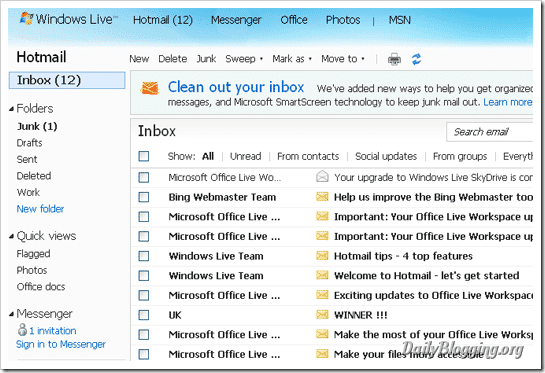Image resolution: width=545 pixels, height=373 pixels.
Task: Go to MSN in top navigation
Action: pos(400,20)
